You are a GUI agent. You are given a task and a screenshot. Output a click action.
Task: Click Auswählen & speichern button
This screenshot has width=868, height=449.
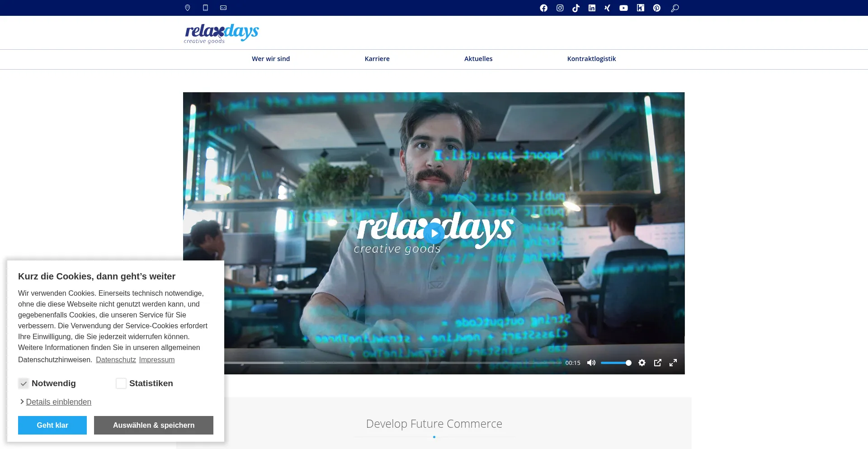pyautogui.click(x=154, y=425)
